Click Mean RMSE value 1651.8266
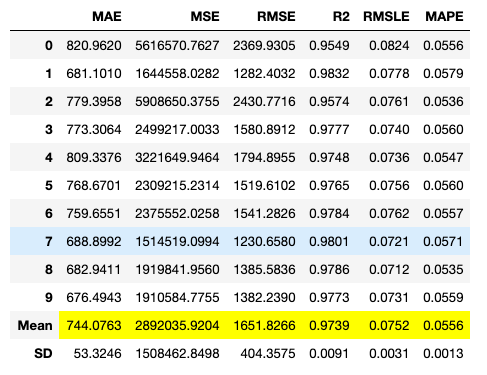The width and height of the screenshot is (487, 375). click(x=264, y=325)
